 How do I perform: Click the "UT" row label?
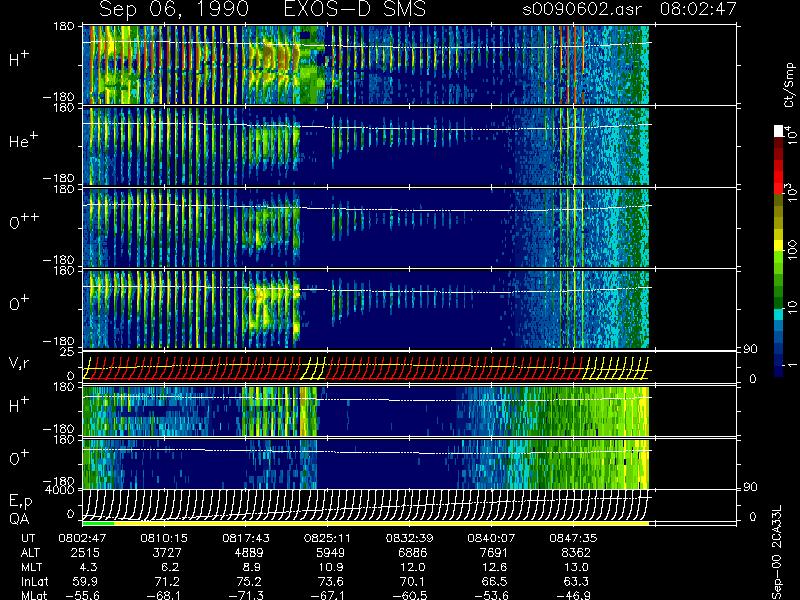pyautogui.click(x=28, y=538)
